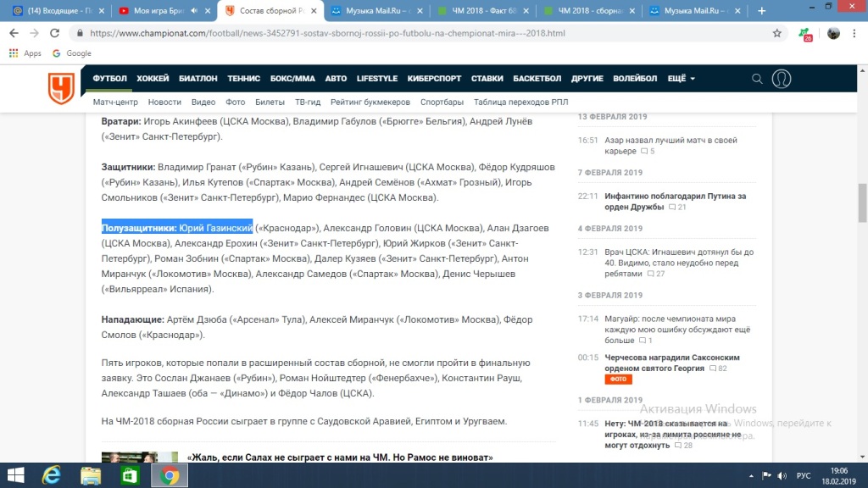Click the Action Center flag tray icon

[766, 476]
